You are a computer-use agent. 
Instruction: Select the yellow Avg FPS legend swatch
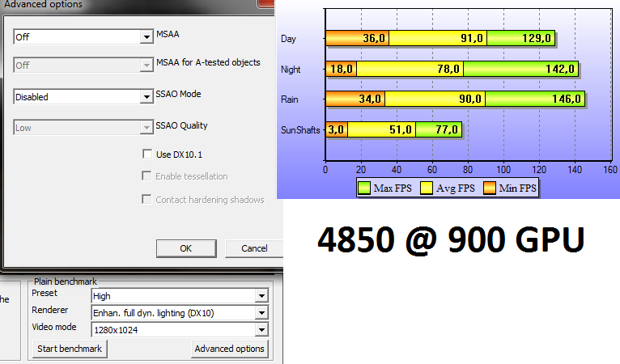point(427,188)
